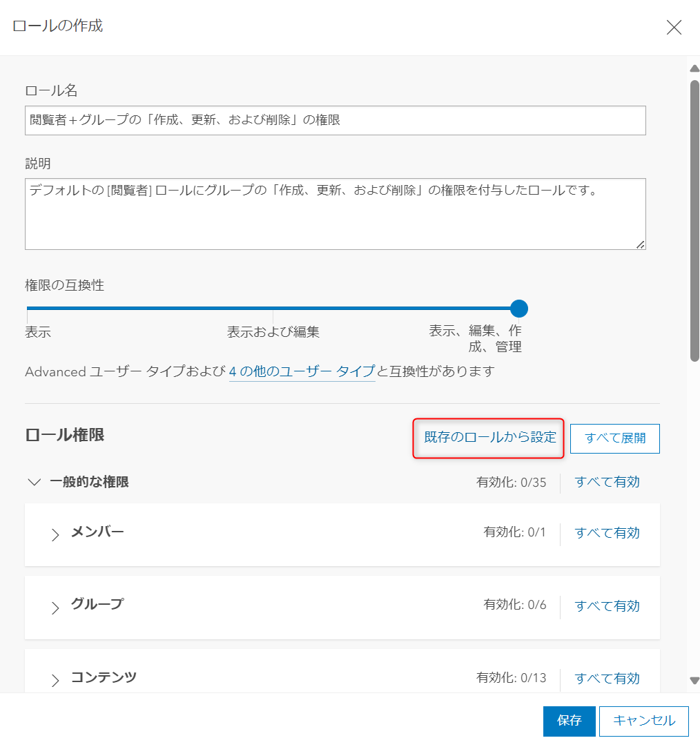Click the すべて展開 button
Viewport: 700px width, 747px height.
point(614,438)
